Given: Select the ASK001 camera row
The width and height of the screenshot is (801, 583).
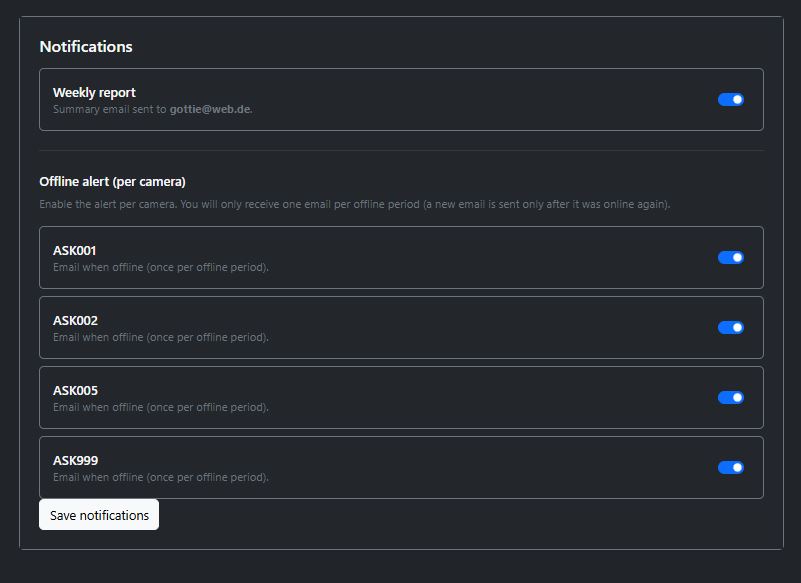Looking at the screenshot, I should 400,257.
